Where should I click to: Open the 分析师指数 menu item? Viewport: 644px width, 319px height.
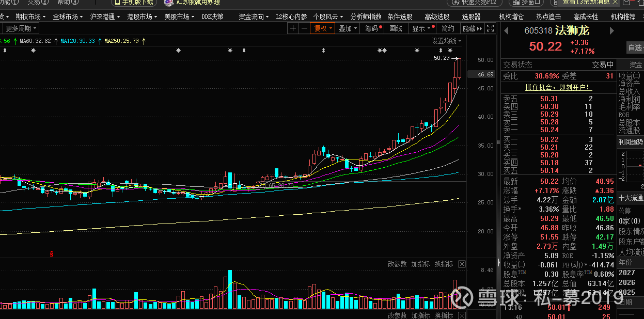(365, 17)
